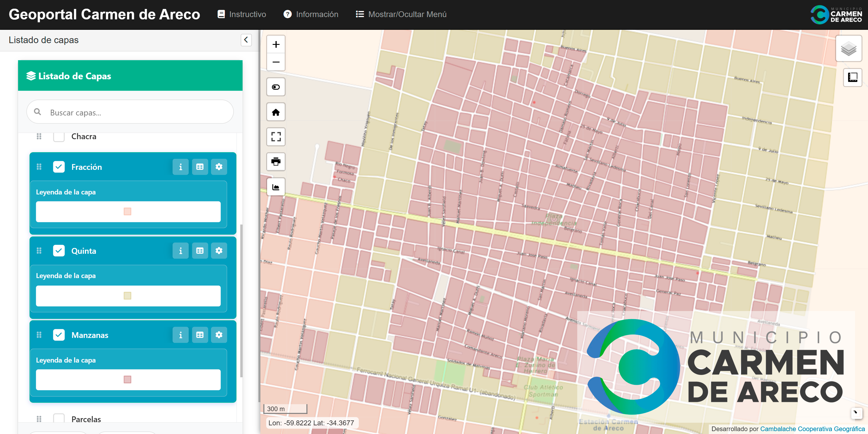This screenshot has height=434, width=868.
Task: Uncheck the Manzanas layer checkbox
Action: 59,335
